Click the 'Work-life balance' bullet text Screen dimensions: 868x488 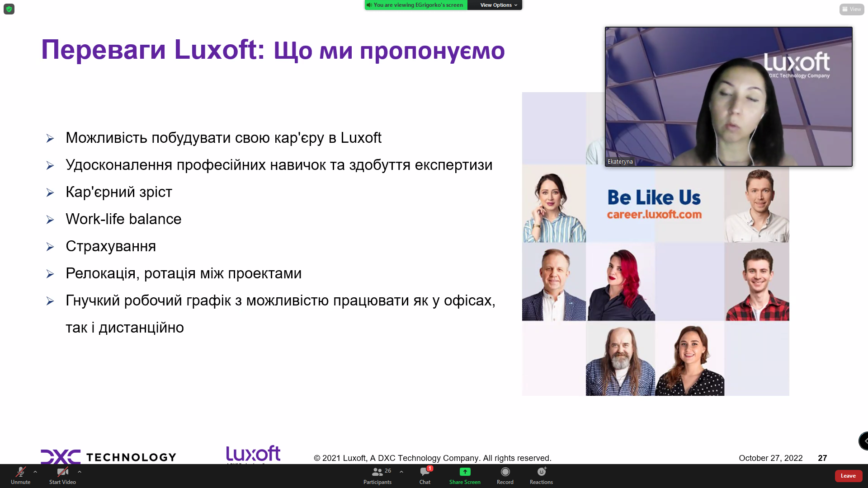click(x=123, y=219)
